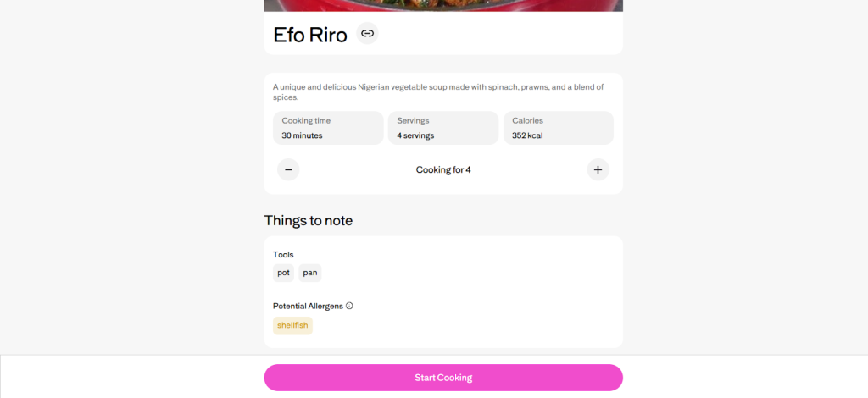Viewport: 868px width, 398px height.
Task: Click the 'Things to note' heading
Action: 308,220
